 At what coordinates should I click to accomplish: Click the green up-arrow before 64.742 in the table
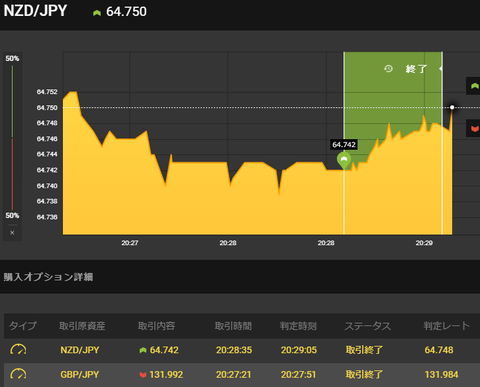pos(143,350)
